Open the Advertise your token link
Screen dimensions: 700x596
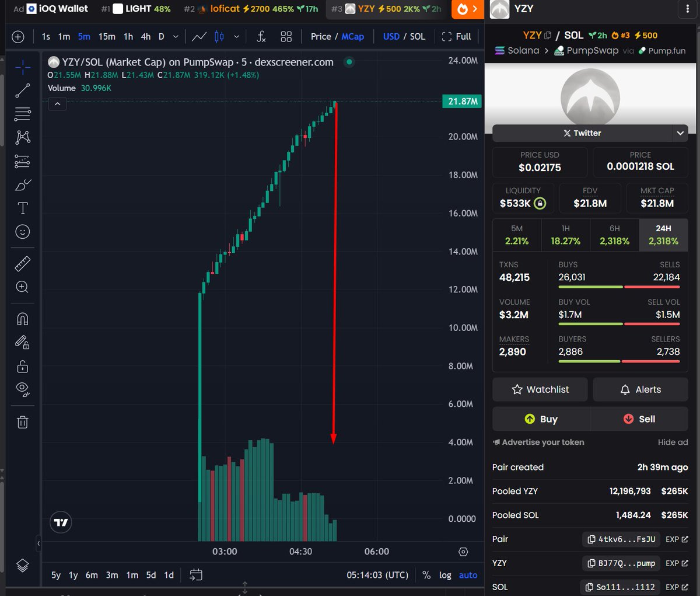click(x=538, y=442)
